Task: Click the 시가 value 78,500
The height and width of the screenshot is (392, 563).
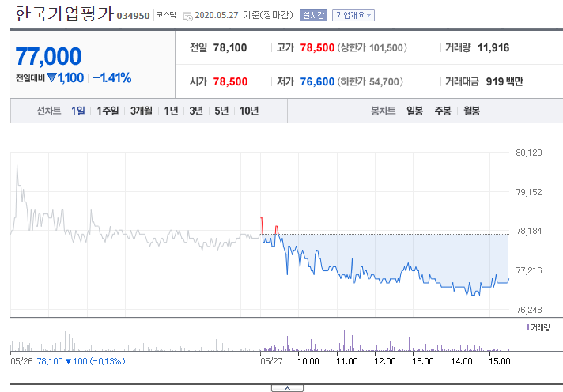Action: 230,82
